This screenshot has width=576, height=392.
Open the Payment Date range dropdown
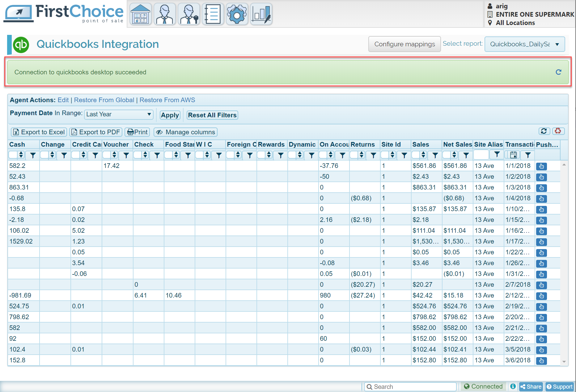pyautogui.click(x=119, y=114)
